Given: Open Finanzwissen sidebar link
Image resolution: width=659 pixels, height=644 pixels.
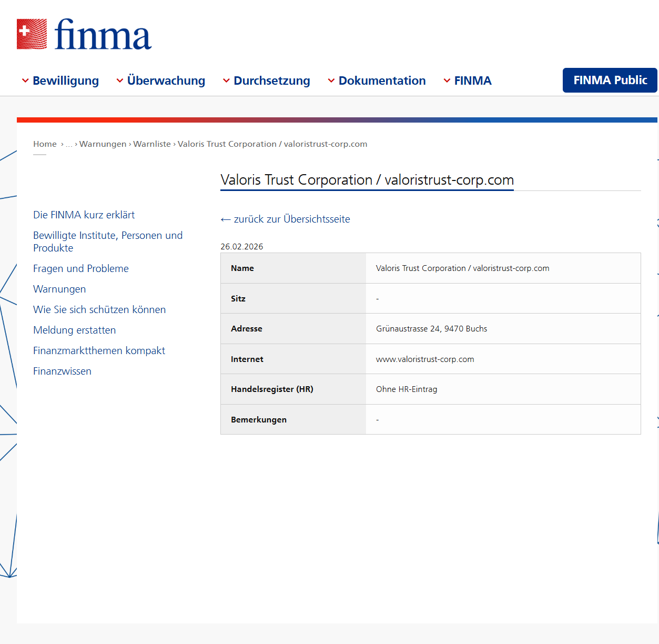Looking at the screenshot, I should pyautogui.click(x=62, y=371).
